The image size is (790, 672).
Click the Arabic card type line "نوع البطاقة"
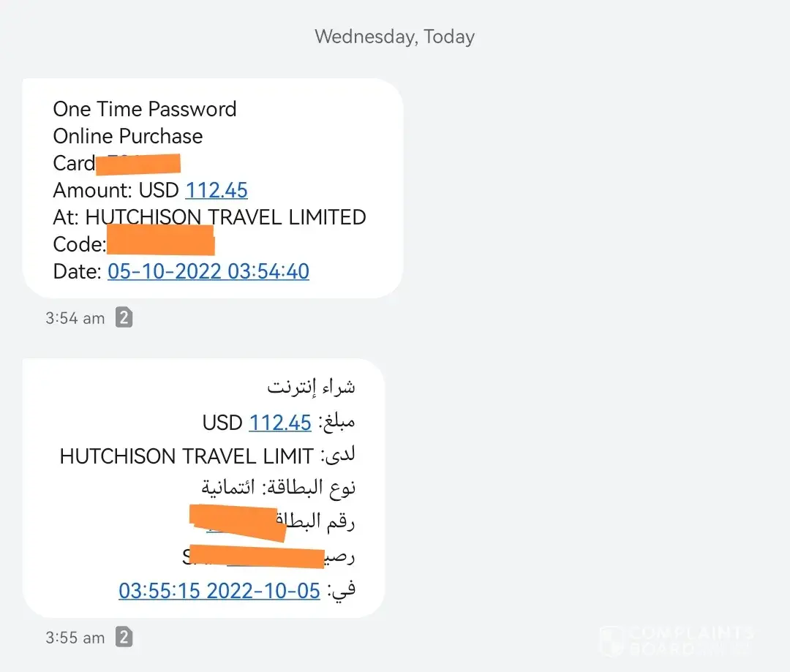point(278,488)
